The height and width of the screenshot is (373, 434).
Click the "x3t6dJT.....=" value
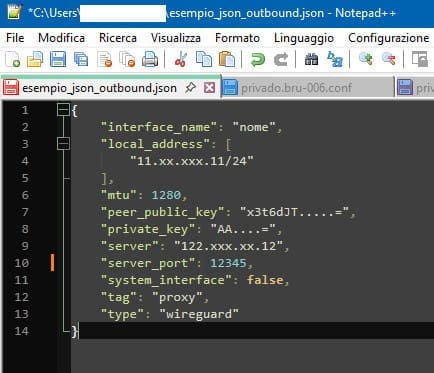point(294,212)
